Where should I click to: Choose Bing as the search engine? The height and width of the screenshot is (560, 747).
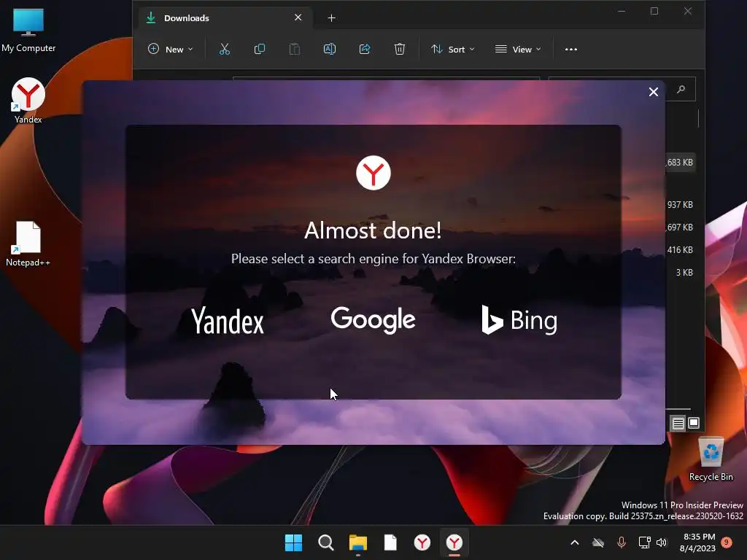tap(519, 320)
